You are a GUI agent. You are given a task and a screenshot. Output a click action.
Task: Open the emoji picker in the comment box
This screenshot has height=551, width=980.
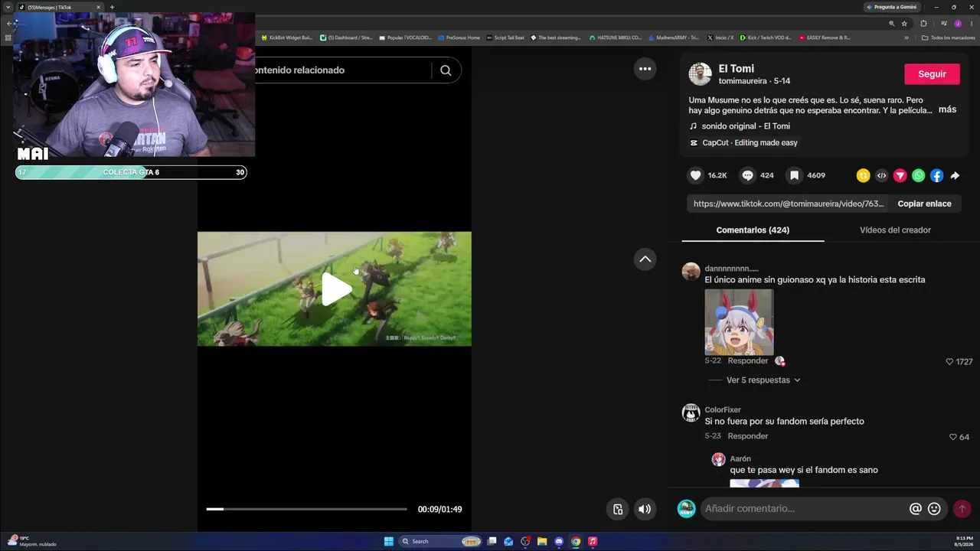pyautogui.click(x=934, y=509)
